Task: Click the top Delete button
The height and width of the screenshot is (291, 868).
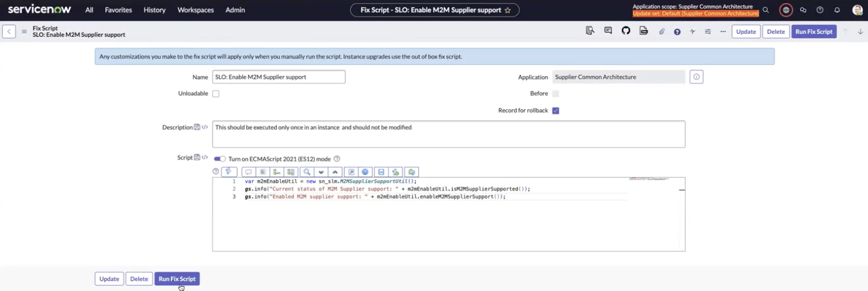Action: pyautogui.click(x=776, y=31)
